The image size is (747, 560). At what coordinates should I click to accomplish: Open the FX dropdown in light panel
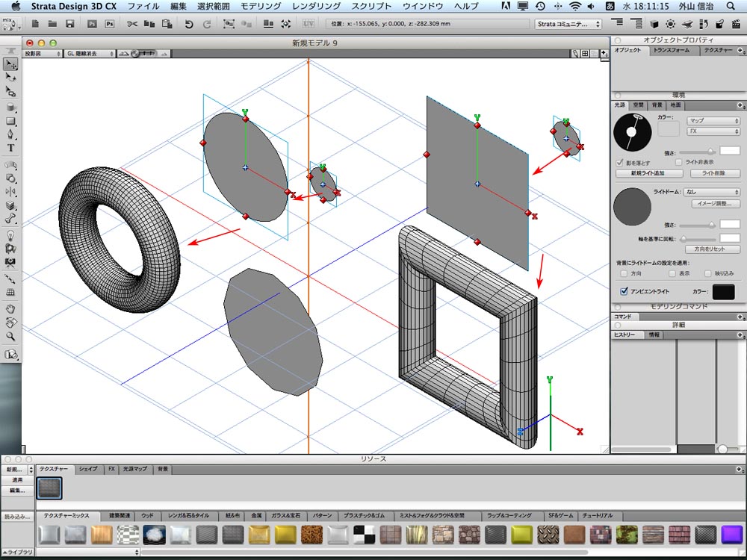click(713, 131)
